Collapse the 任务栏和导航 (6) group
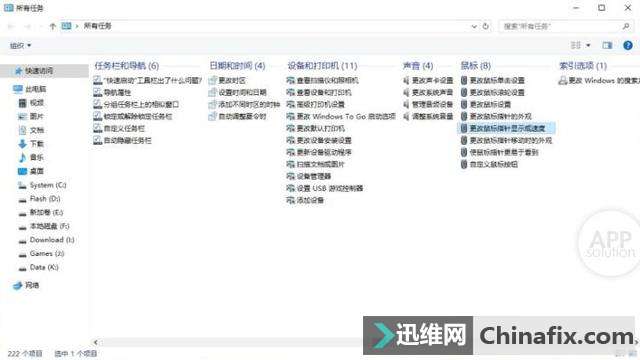 pyautogui.click(x=127, y=65)
